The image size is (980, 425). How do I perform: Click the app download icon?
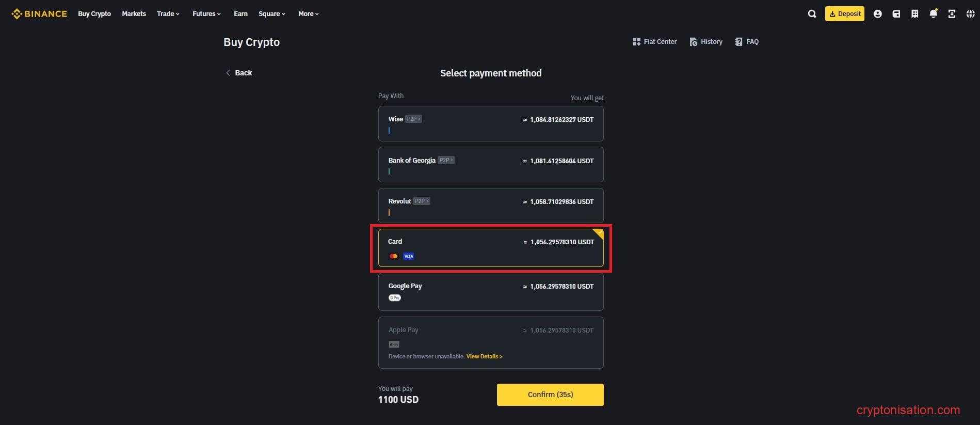[952, 14]
